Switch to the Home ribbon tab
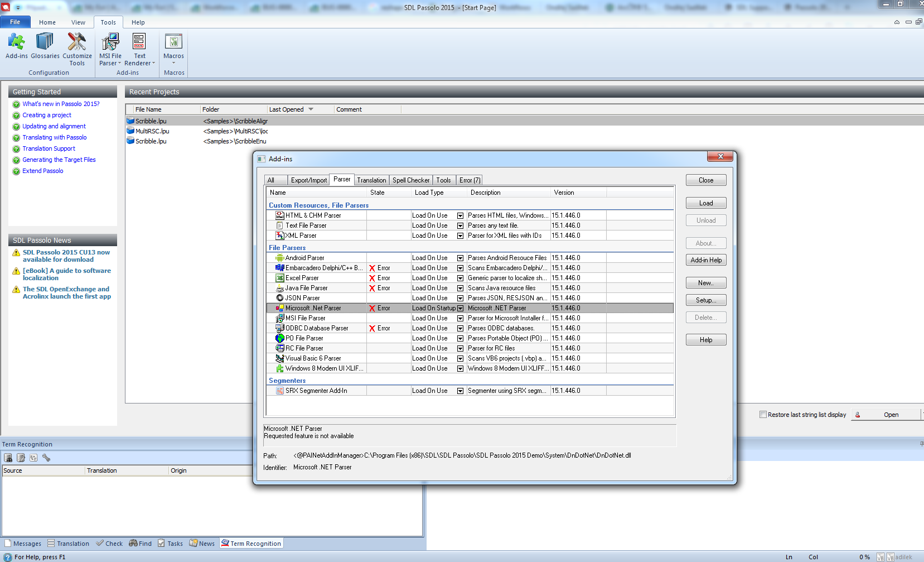924x562 pixels. pos(47,22)
